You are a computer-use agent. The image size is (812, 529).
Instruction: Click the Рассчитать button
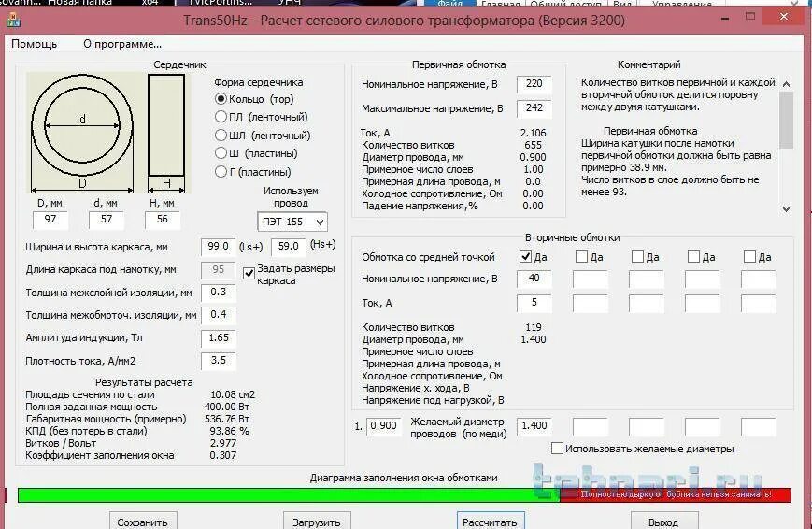[x=491, y=522]
